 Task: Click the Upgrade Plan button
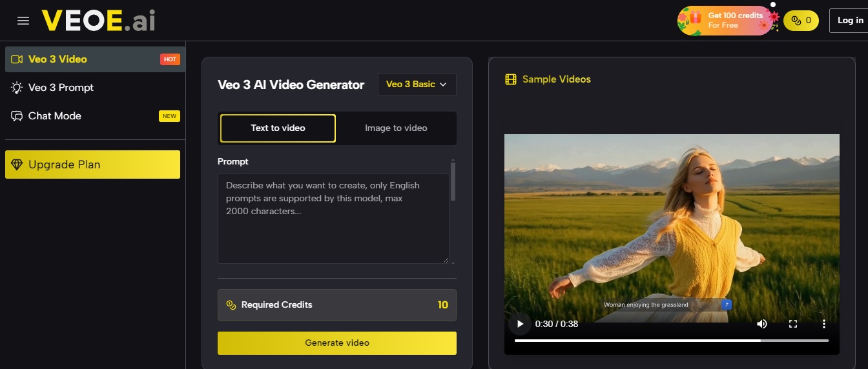[92, 165]
